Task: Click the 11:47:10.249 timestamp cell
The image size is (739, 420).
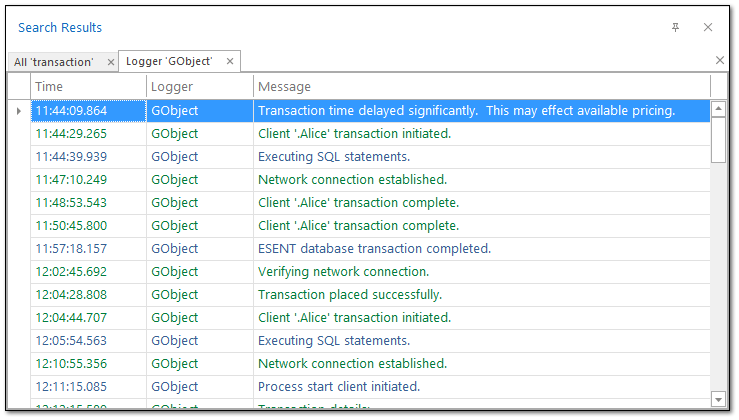Action: pos(71,180)
